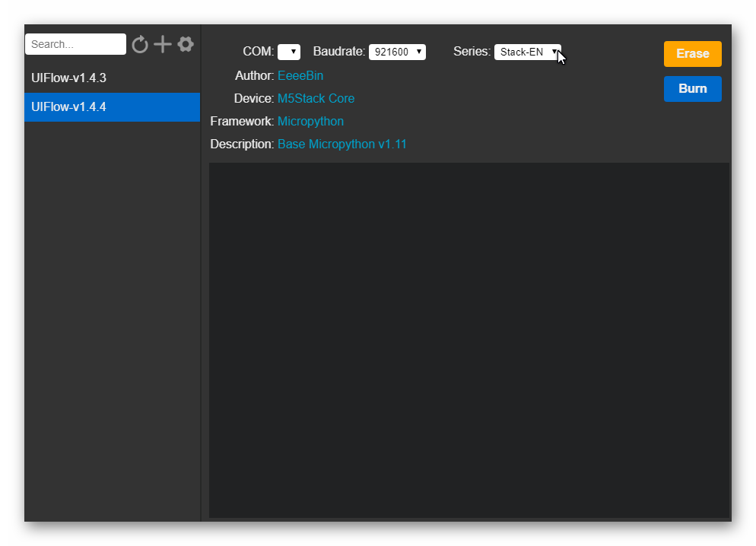Focus the Search input field
This screenshot has height=546, width=756.
pyautogui.click(x=75, y=44)
